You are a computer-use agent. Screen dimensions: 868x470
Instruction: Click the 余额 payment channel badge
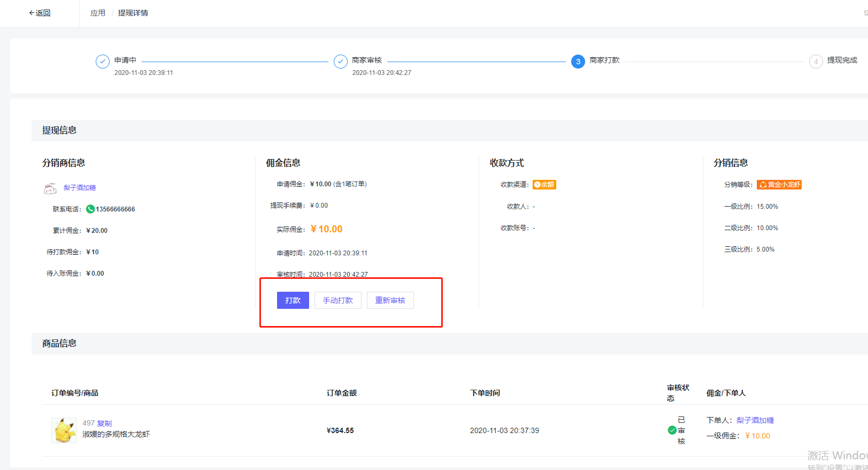[544, 185]
